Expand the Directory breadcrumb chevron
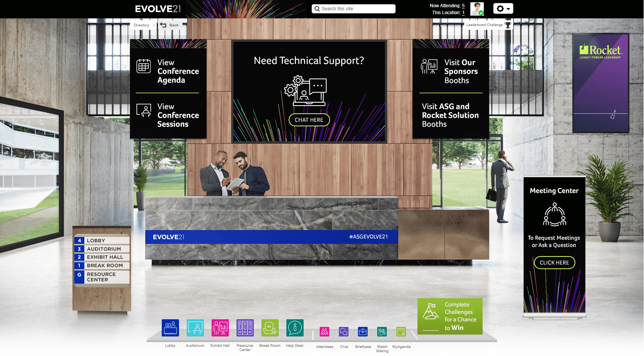 154,25
